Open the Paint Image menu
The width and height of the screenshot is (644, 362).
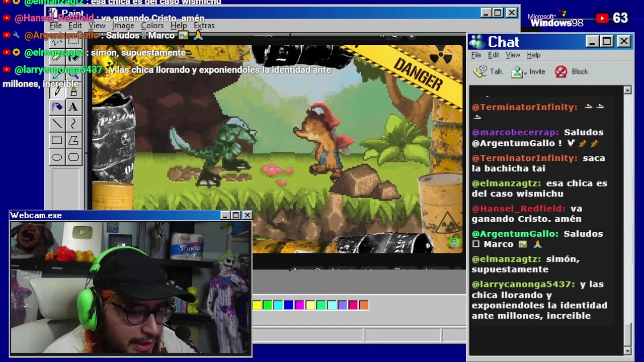pyautogui.click(x=123, y=26)
